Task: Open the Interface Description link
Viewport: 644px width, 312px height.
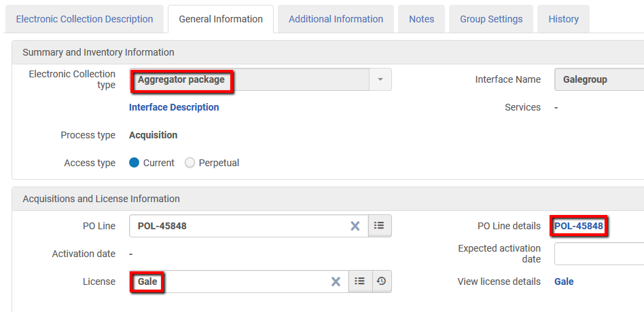Action: point(174,107)
